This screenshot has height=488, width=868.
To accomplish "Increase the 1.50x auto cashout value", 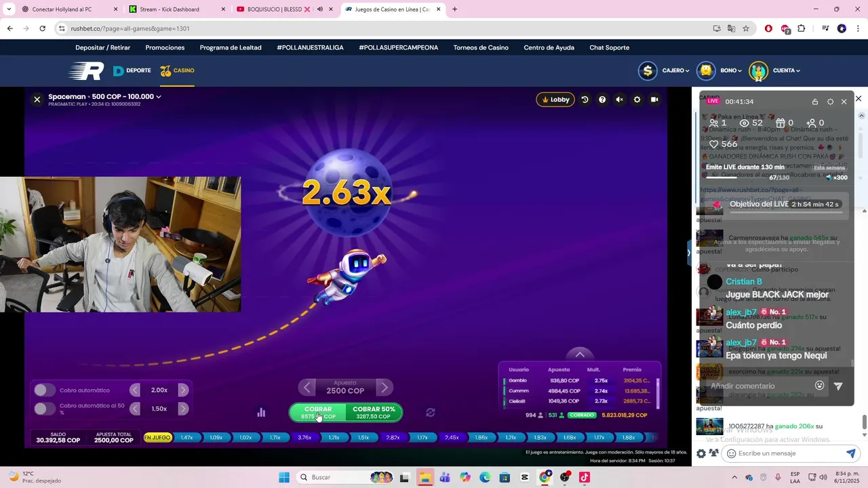I will point(183,409).
